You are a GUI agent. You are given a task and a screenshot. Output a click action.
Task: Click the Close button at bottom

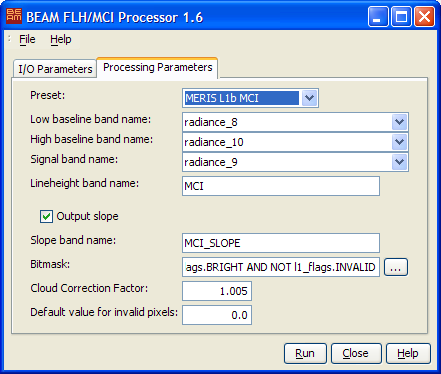pos(356,353)
